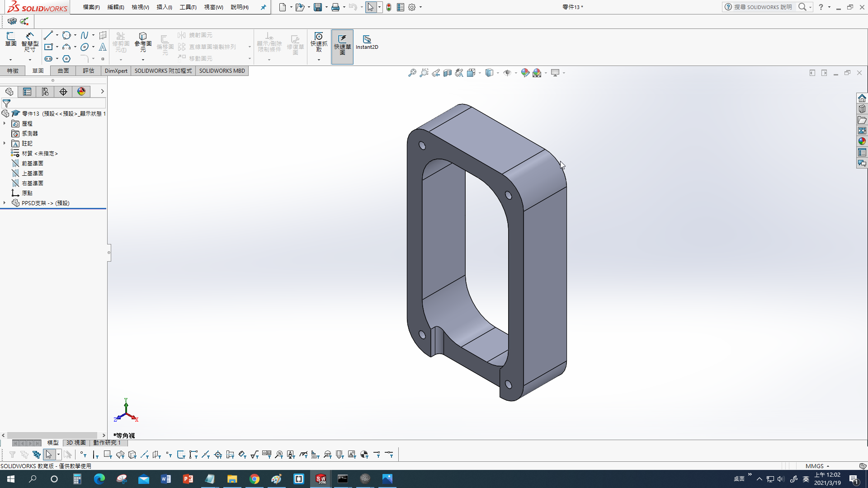This screenshot has width=868, height=488.
Task: Select the Smart Dimension 智慧型尺寸 tool
Action: (30, 42)
